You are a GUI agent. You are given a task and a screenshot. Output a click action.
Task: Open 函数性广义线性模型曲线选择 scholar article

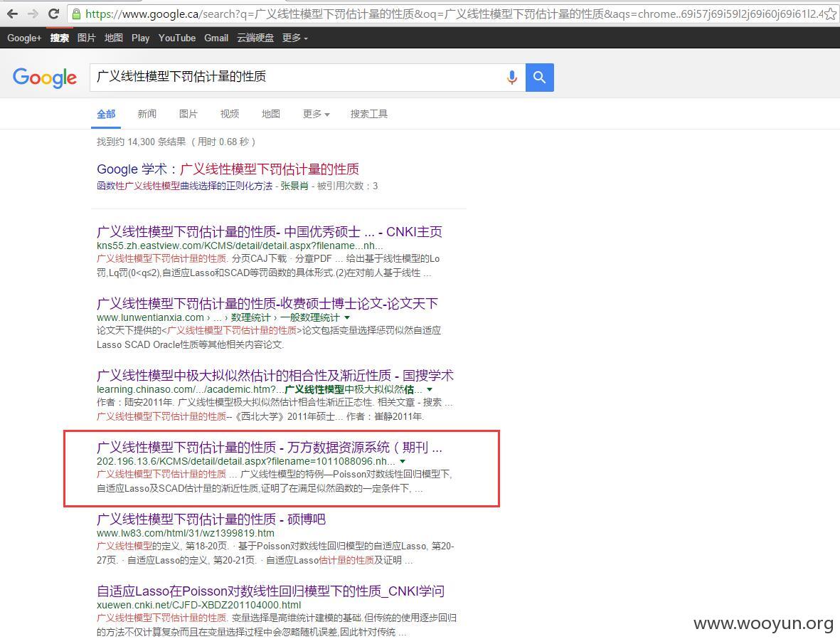click(184, 186)
